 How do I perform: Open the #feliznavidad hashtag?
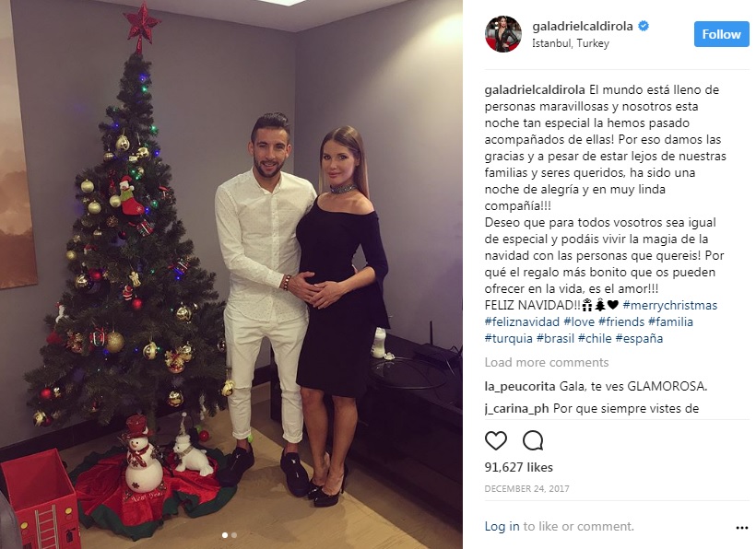[522, 321]
